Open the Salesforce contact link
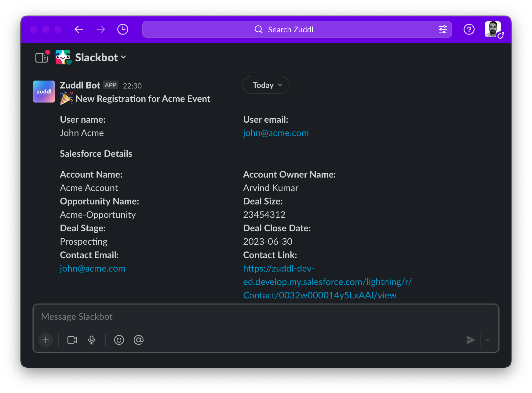Screen dimensions: 532x393 [x=327, y=282]
